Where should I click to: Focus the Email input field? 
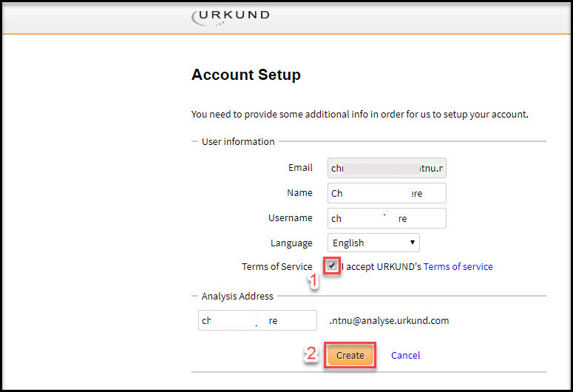387,168
